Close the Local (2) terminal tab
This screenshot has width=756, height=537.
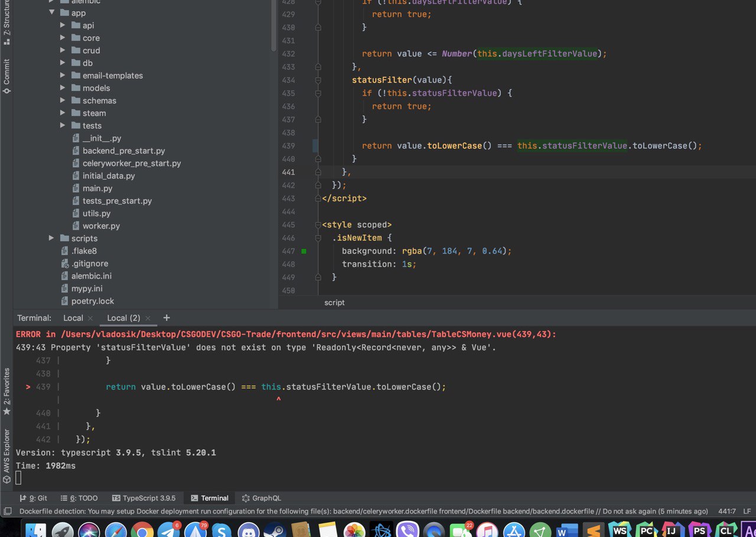click(x=148, y=318)
